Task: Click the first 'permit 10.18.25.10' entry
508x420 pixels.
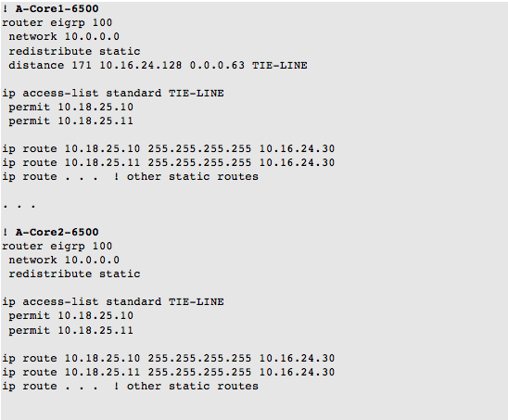Action: 71,108
